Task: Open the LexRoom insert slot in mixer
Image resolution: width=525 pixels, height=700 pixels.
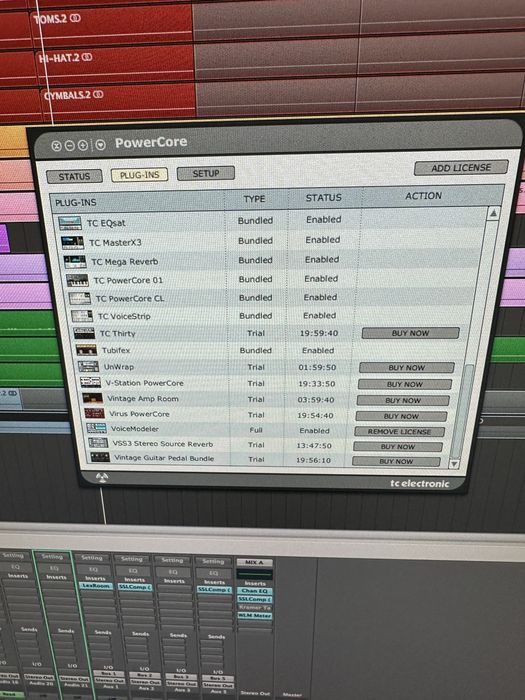Action: pyautogui.click(x=96, y=586)
